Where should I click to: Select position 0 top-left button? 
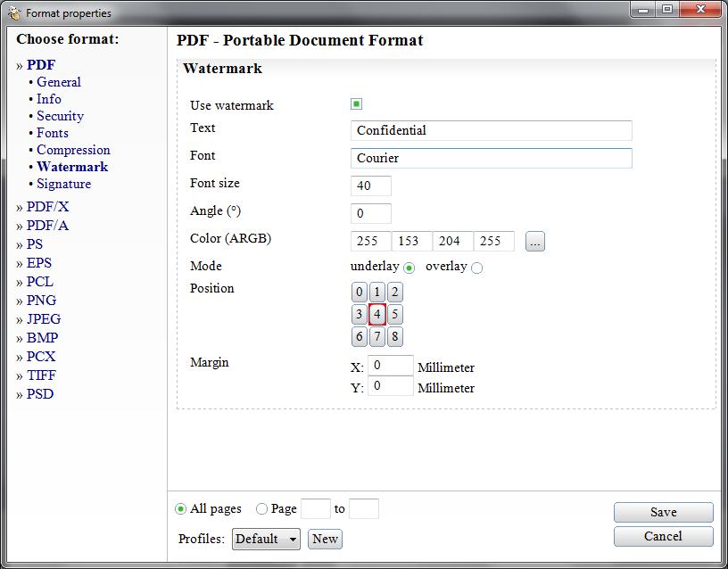pos(360,293)
